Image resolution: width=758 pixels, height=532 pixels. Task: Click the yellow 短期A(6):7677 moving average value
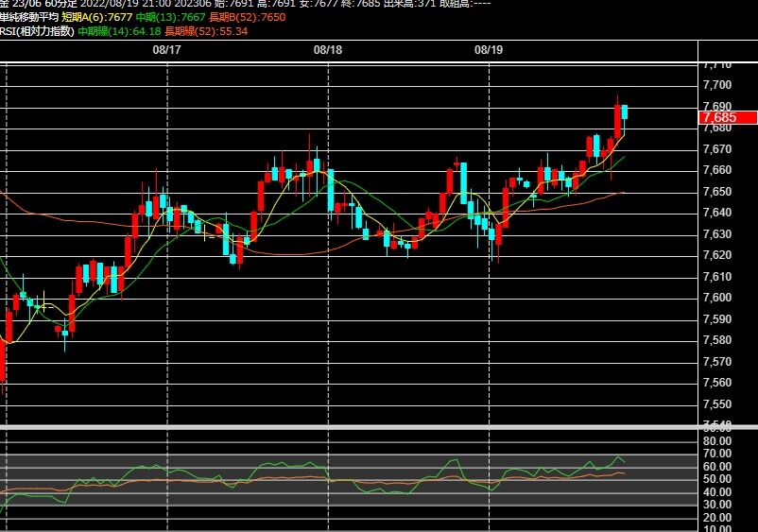[96, 17]
